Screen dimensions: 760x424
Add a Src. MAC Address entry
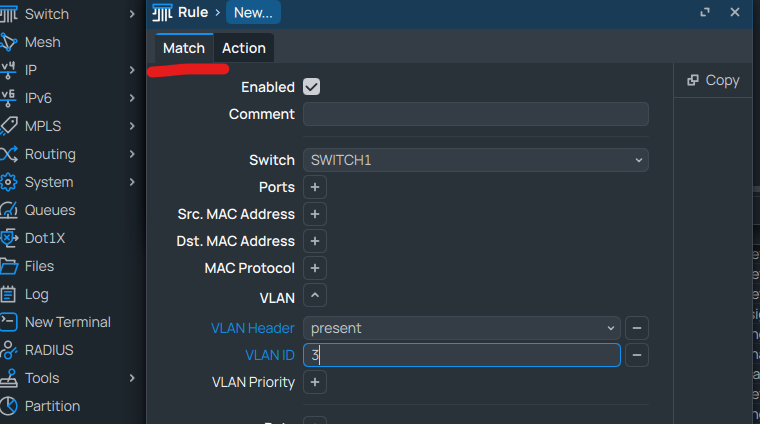[x=314, y=214]
